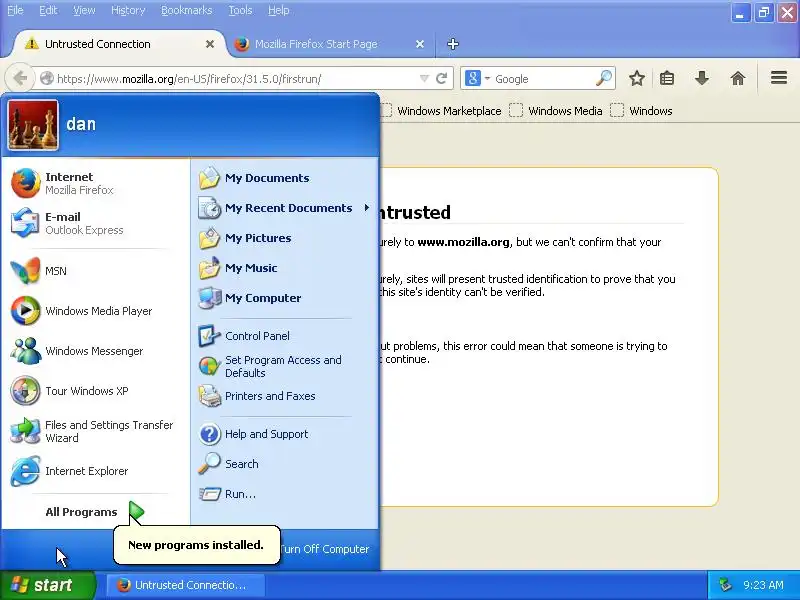This screenshot has width=800, height=600.
Task: Open the View menu
Action: coord(84,10)
